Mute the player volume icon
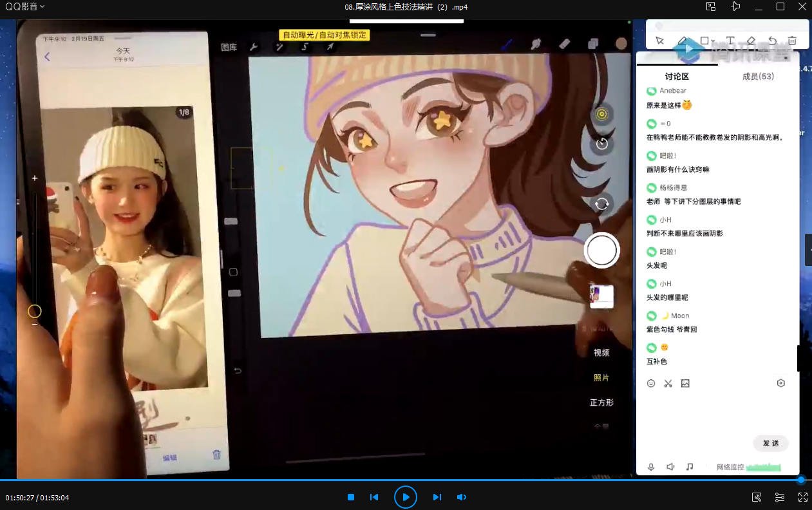Image resolution: width=812 pixels, height=510 pixels. (x=462, y=497)
